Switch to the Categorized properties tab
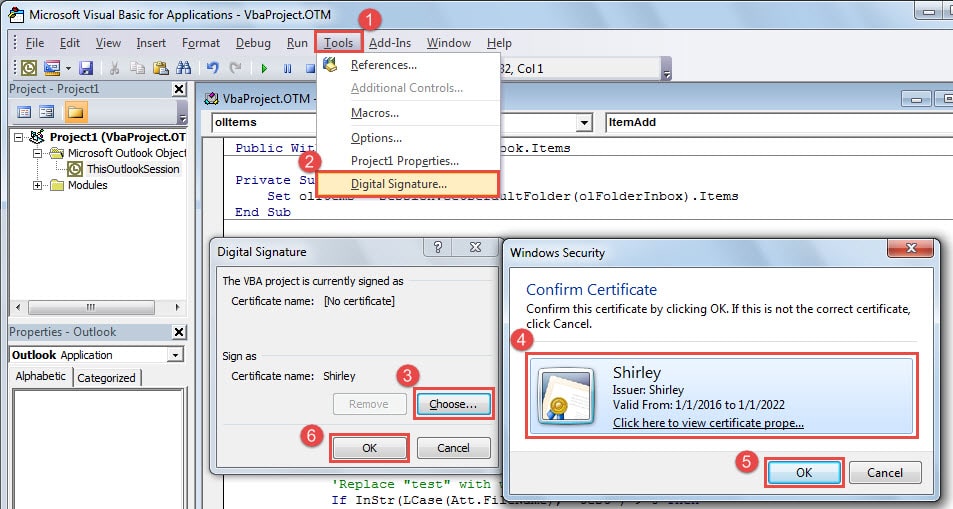 click(x=106, y=378)
